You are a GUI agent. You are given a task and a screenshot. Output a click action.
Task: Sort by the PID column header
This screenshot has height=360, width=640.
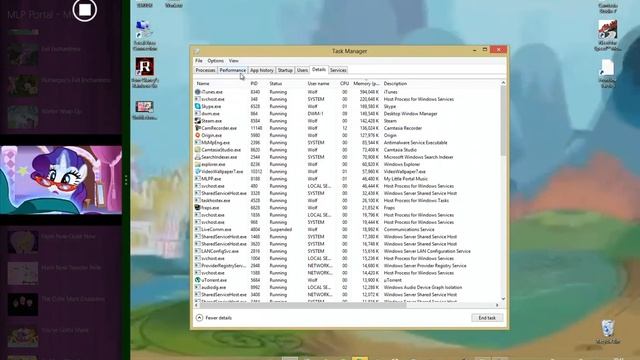(258, 84)
